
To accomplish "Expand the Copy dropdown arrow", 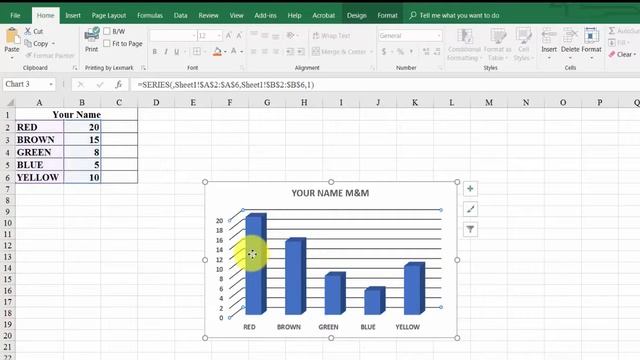I will 53,44.
